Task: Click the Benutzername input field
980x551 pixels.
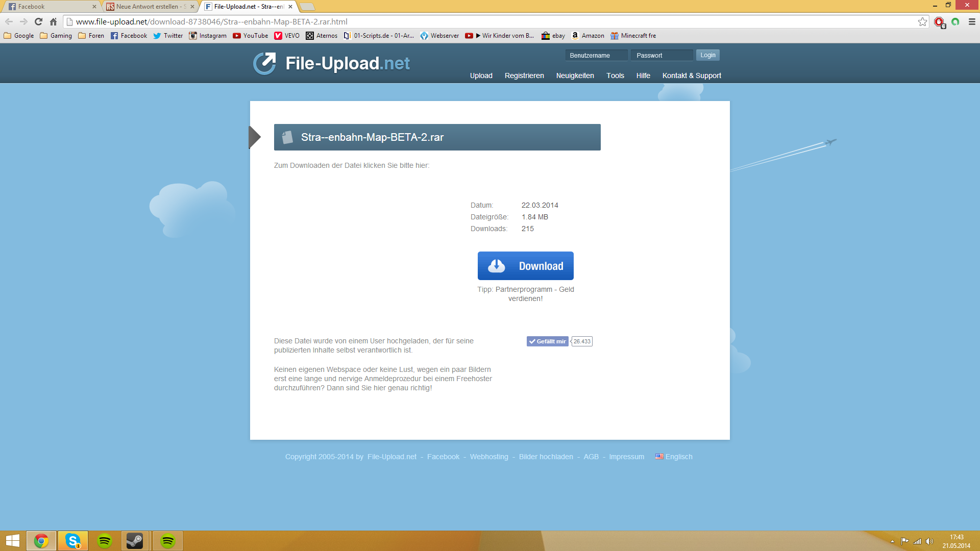Action: [596, 55]
